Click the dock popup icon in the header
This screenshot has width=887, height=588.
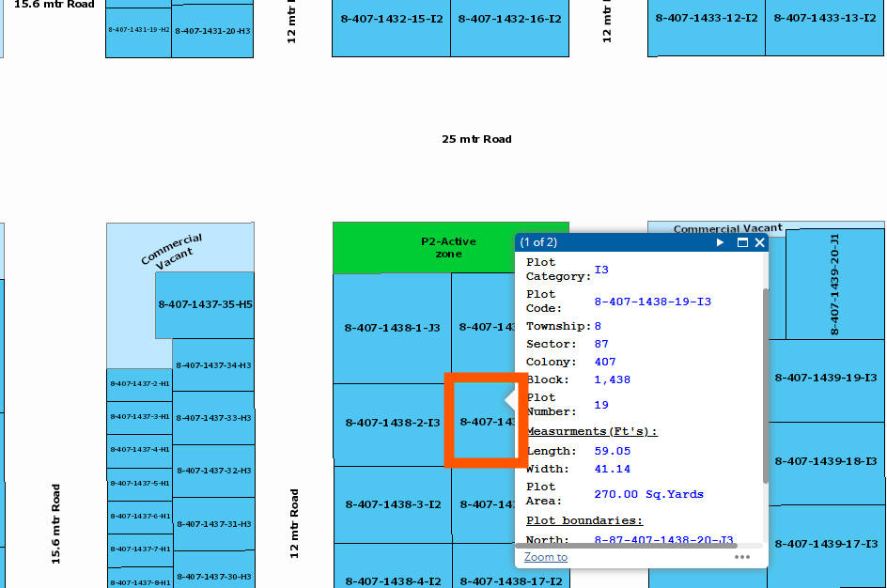[741, 242]
